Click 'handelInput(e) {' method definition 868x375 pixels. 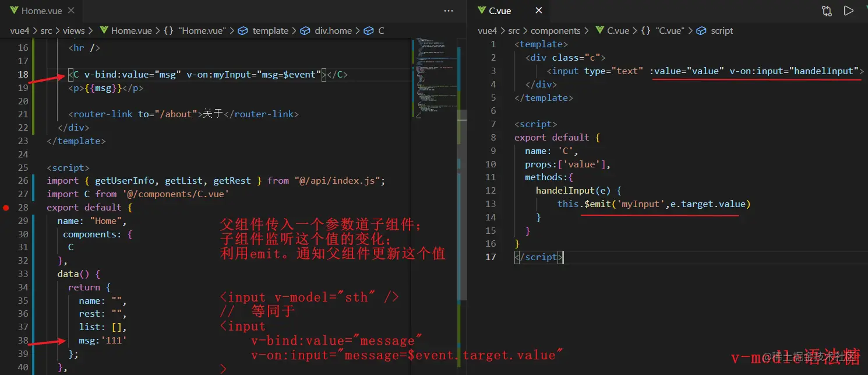tap(578, 191)
